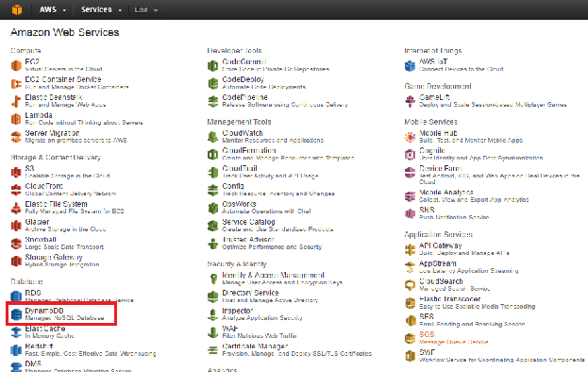The image size is (588, 372).
Task: Click the Storage Gateway icon
Action: click(16, 261)
